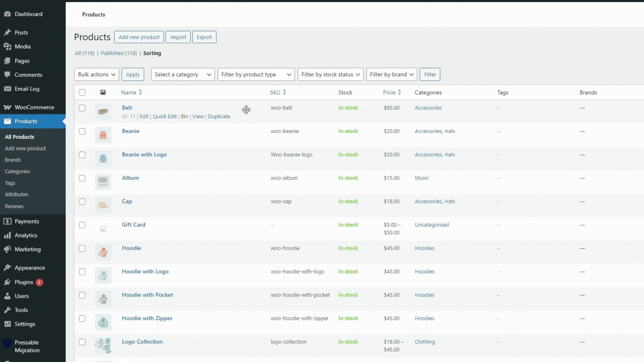Click the WooCommerce logo icon
The height and width of the screenshot is (362, 644).
click(7, 107)
